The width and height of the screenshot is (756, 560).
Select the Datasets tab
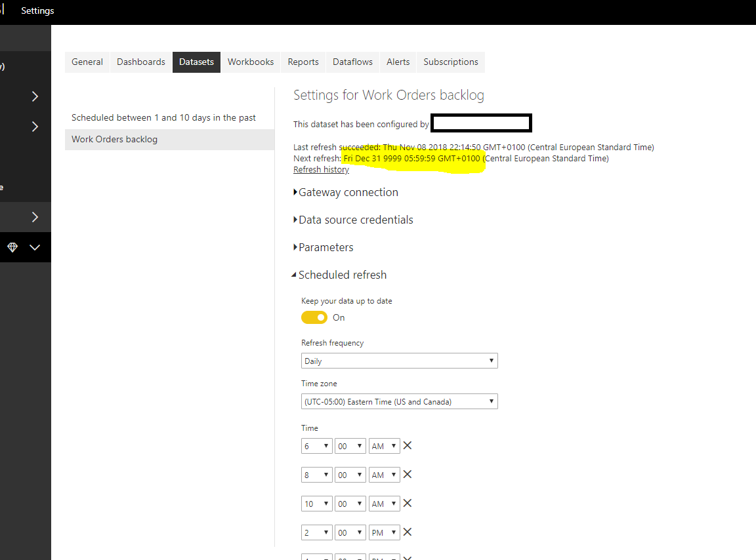click(x=196, y=62)
